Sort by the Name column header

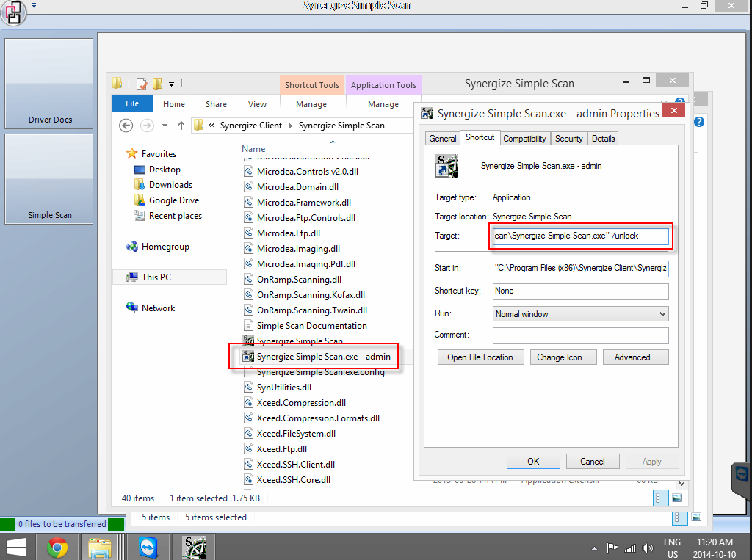click(x=253, y=149)
